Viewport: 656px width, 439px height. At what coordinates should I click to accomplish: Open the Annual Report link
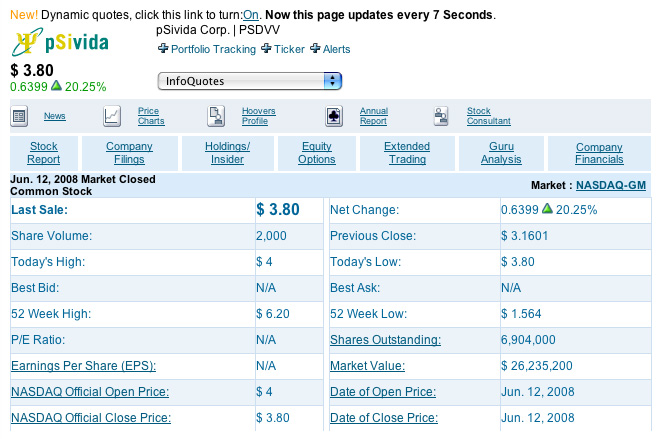[x=374, y=116]
